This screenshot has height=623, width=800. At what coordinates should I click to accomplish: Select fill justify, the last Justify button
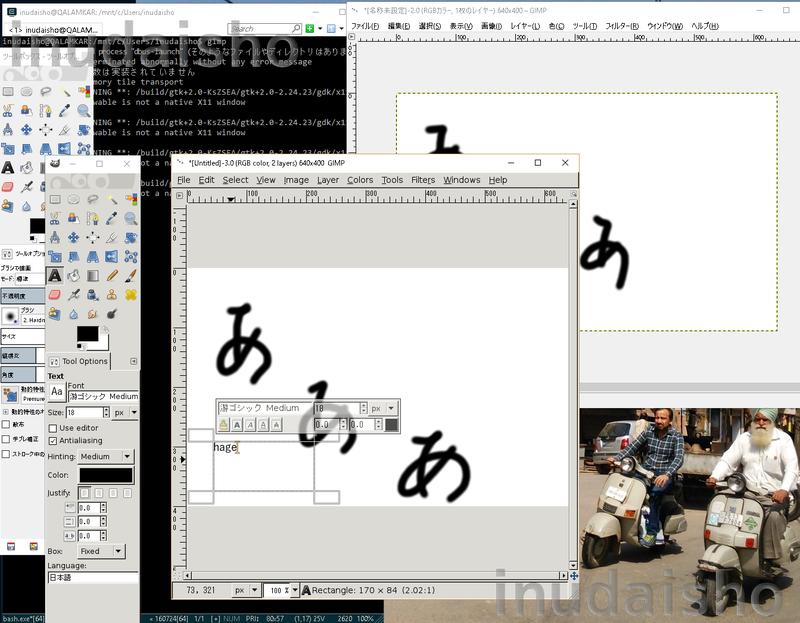point(128,493)
